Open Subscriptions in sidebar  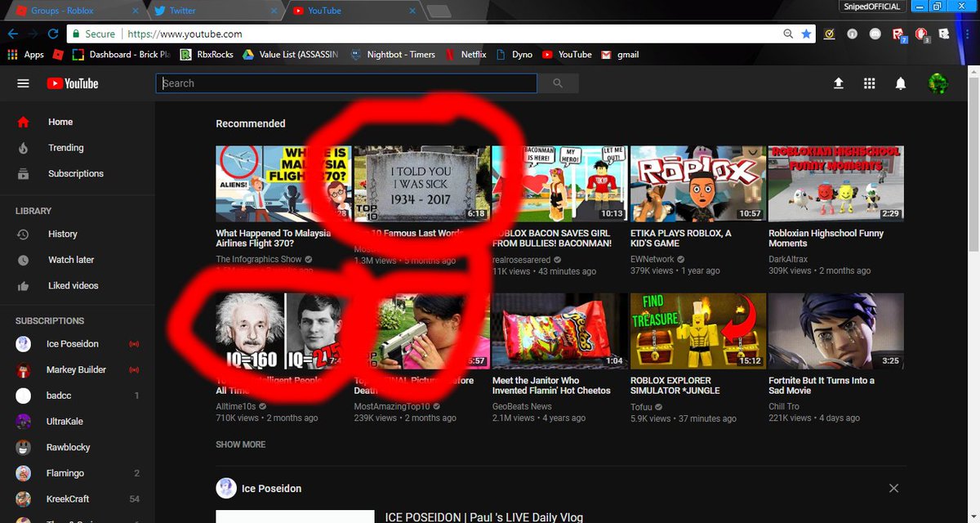(77, 174)
